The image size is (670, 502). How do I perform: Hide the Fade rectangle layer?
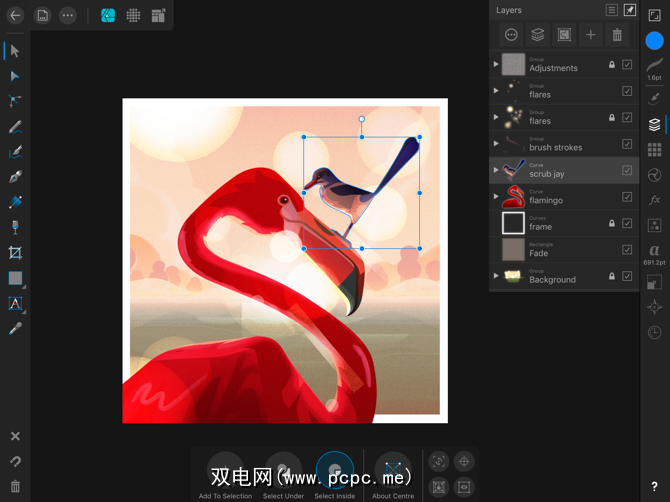[x=627, y=250]
